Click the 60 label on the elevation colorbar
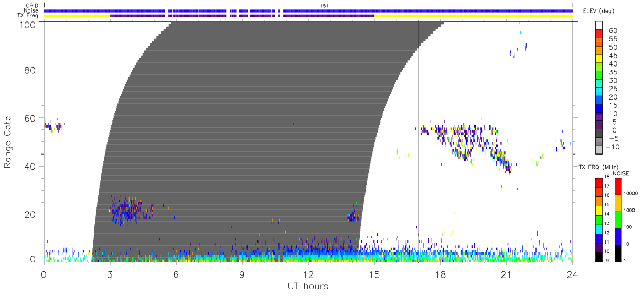This screenshot has height=297, width=644. 612,31
